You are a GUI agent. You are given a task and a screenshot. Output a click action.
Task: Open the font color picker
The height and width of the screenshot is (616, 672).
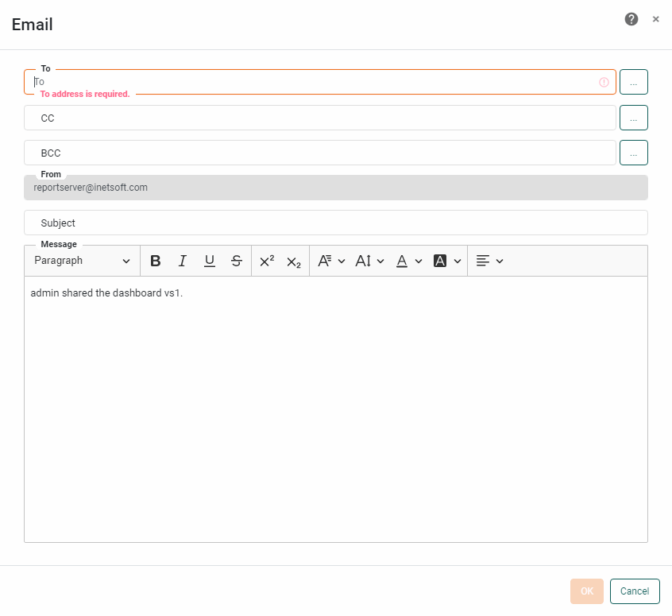[408, 261]
